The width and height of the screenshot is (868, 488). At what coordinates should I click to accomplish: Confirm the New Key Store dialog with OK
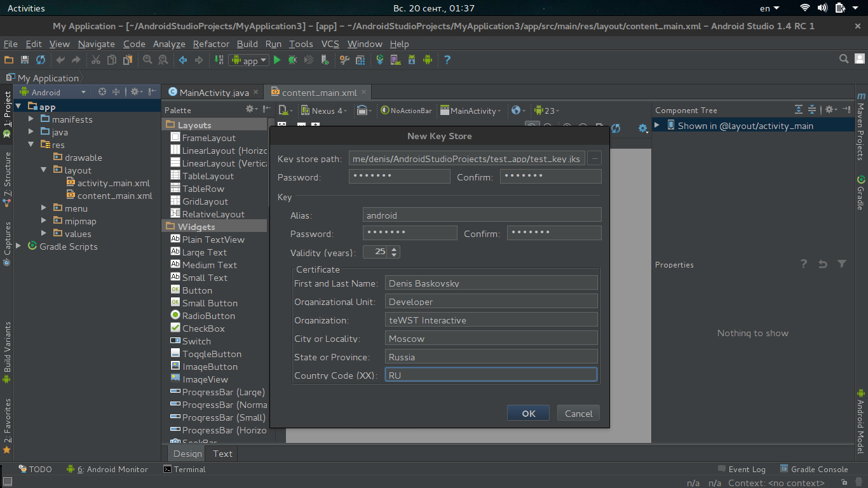528,413
